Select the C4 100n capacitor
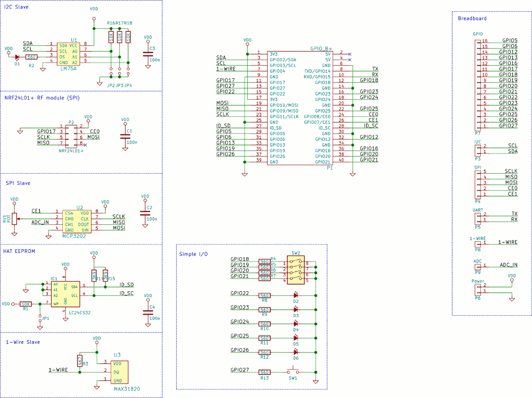Viewport: 532px width, 398px height. point(148,312)
